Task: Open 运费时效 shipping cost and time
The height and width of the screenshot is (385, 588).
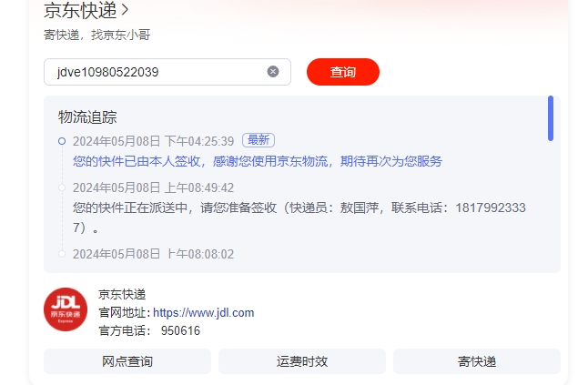Action: point(302,361)
